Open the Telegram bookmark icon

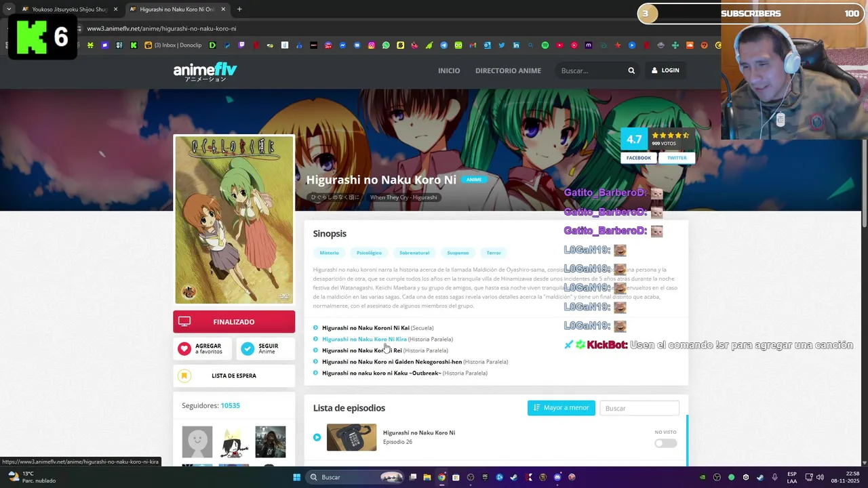[443, 45]
